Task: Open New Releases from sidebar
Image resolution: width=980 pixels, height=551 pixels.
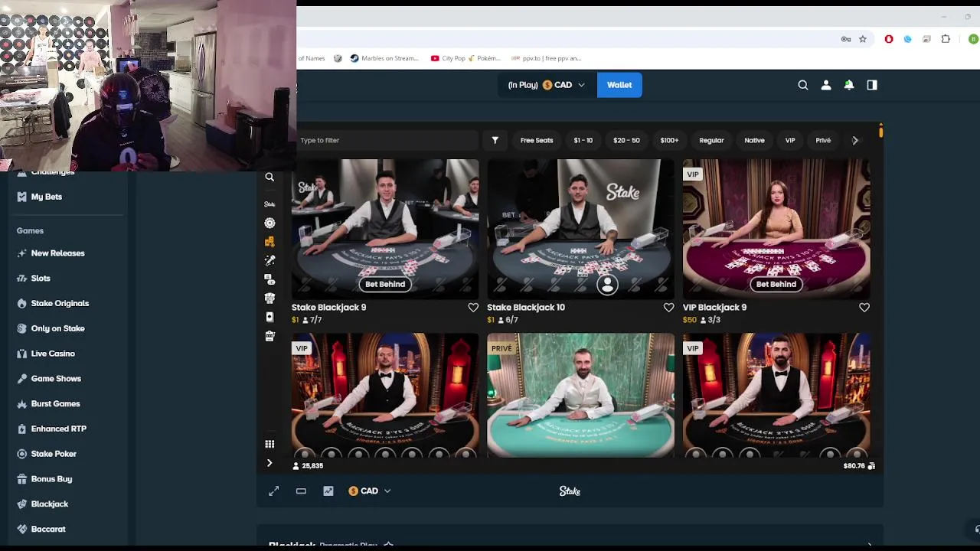Action: click(57, 253)
